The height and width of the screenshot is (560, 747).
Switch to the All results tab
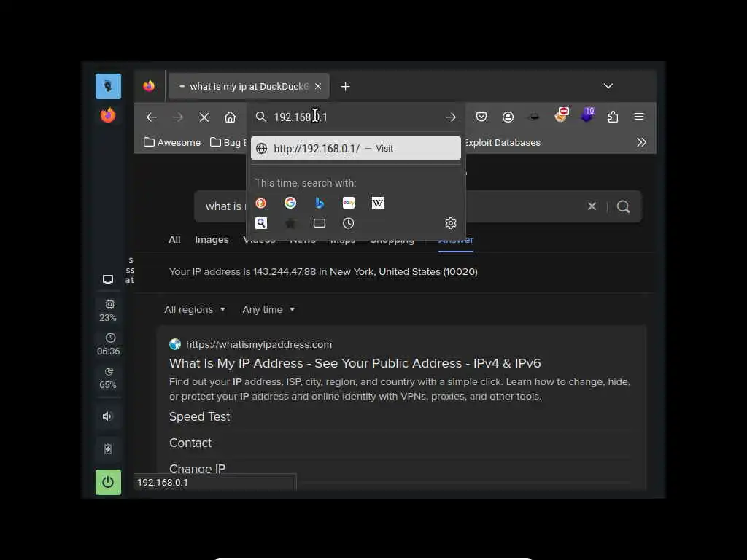point(174,239)
